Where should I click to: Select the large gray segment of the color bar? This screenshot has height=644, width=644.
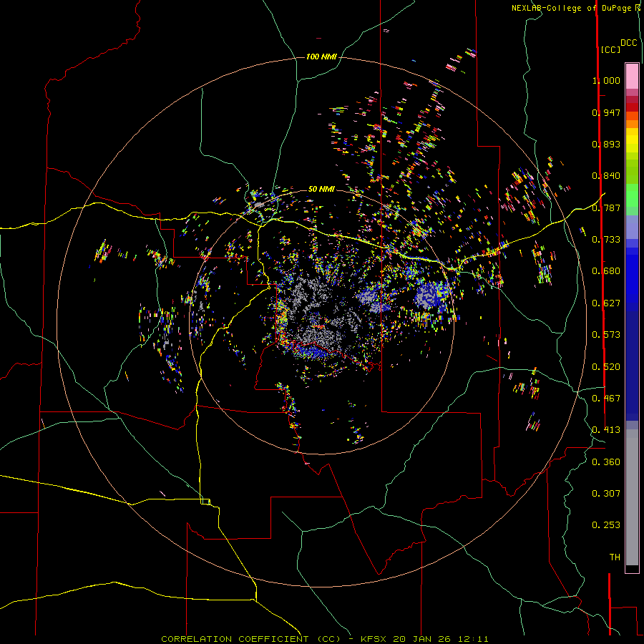point(632,497)
